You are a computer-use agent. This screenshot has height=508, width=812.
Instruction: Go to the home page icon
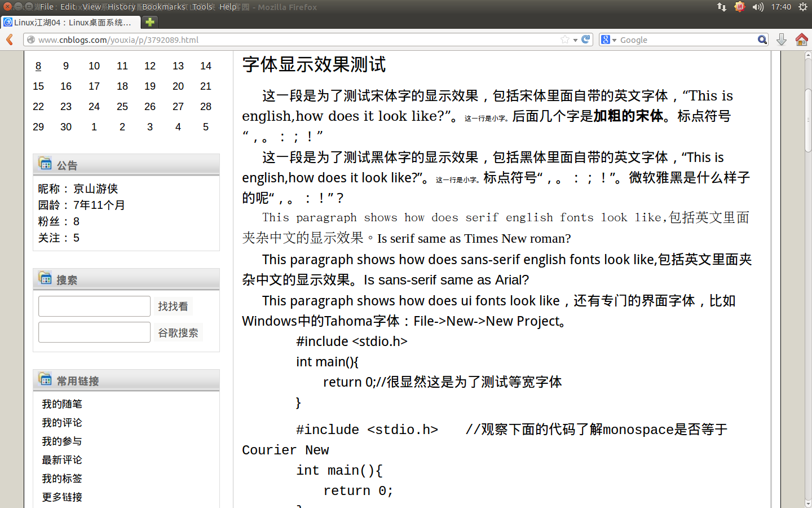coord(801,40)
